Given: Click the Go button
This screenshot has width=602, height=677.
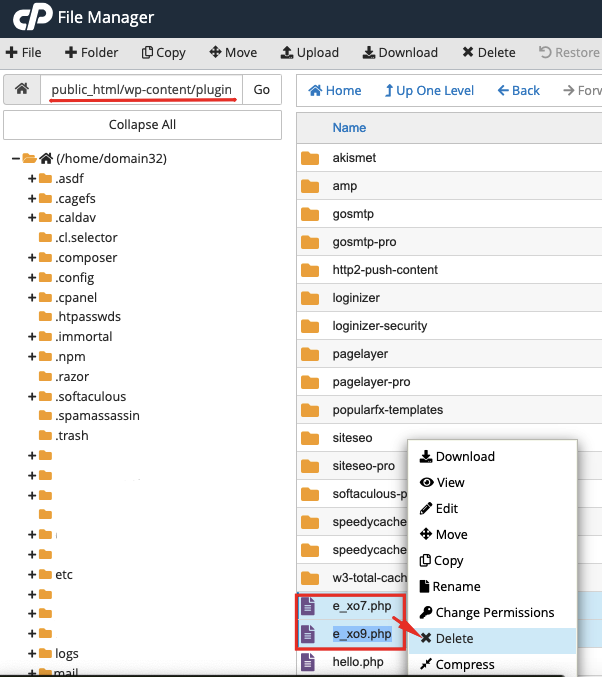Looking at the screenshot, I should coord(262,89).
